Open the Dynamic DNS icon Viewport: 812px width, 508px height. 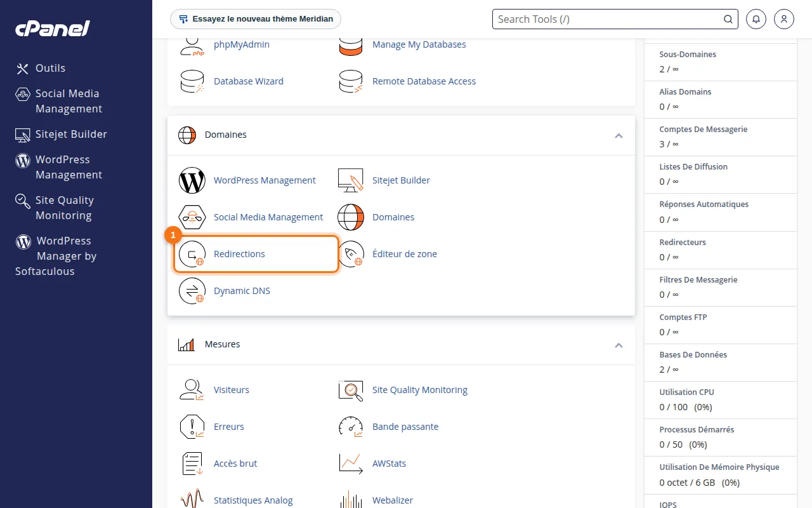[192, 291]
